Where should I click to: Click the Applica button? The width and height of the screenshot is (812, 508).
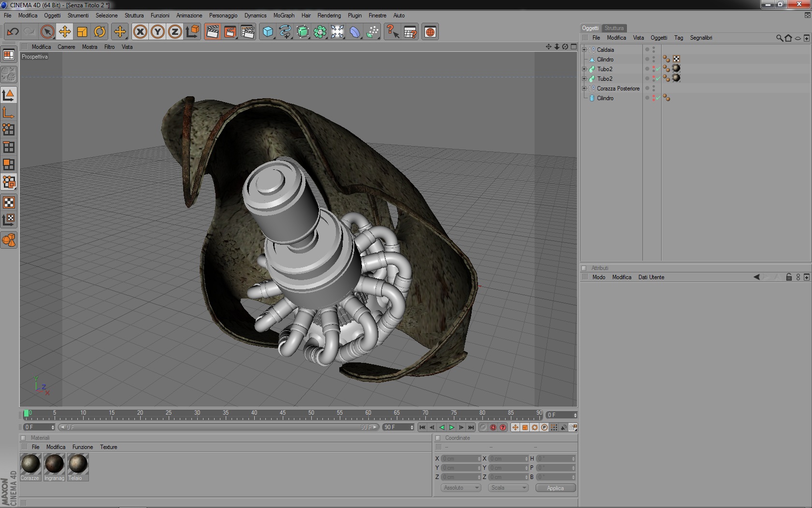(x=555, y=488)
